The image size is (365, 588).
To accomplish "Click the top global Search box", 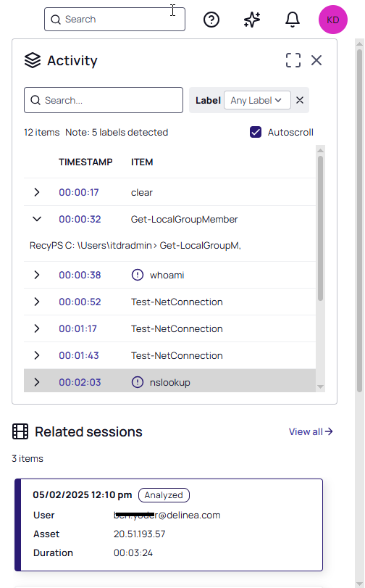I will point(114,19).
